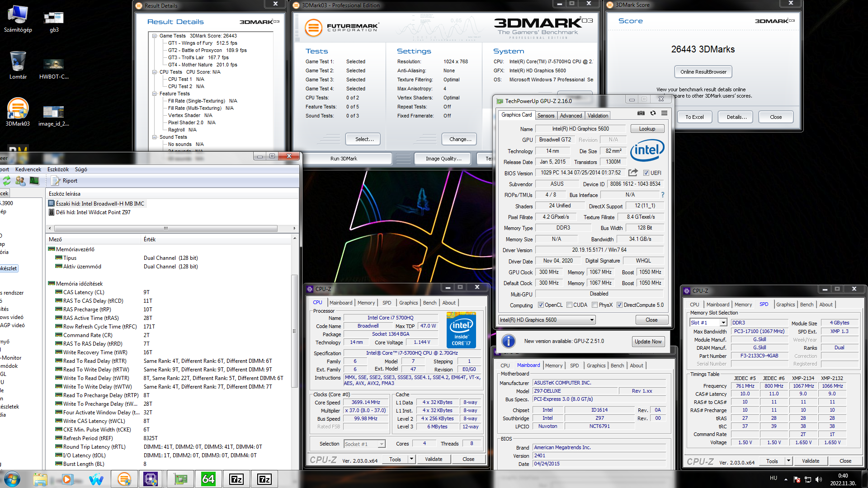Select the gb3 desktop icon

coord(54,22)
